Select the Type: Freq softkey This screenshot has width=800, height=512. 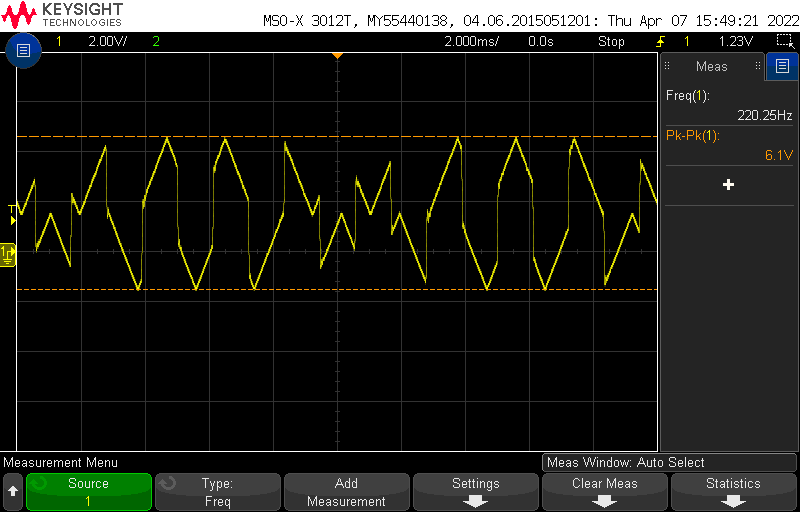pos(217,492)
